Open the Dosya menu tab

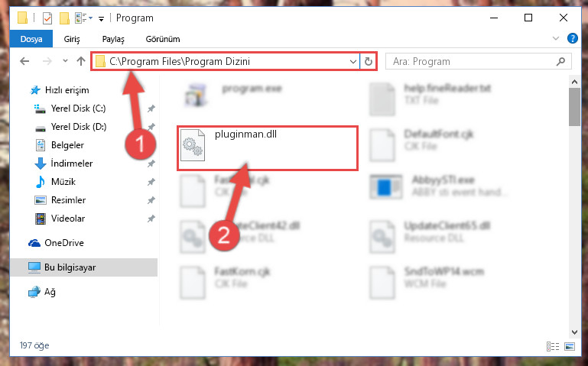pos(31,39)
